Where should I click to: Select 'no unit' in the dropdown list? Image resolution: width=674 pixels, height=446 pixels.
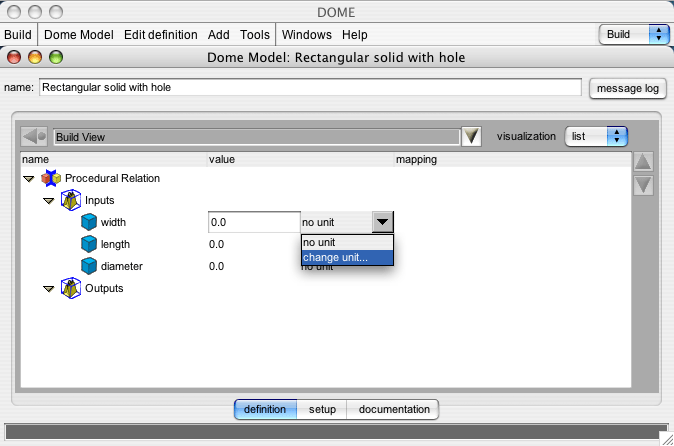(347, 242)
